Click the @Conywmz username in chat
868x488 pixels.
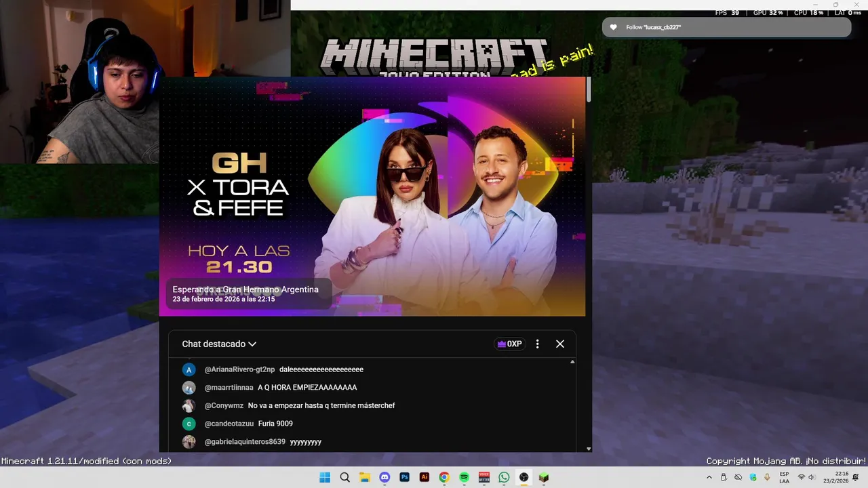click(224, 405)
